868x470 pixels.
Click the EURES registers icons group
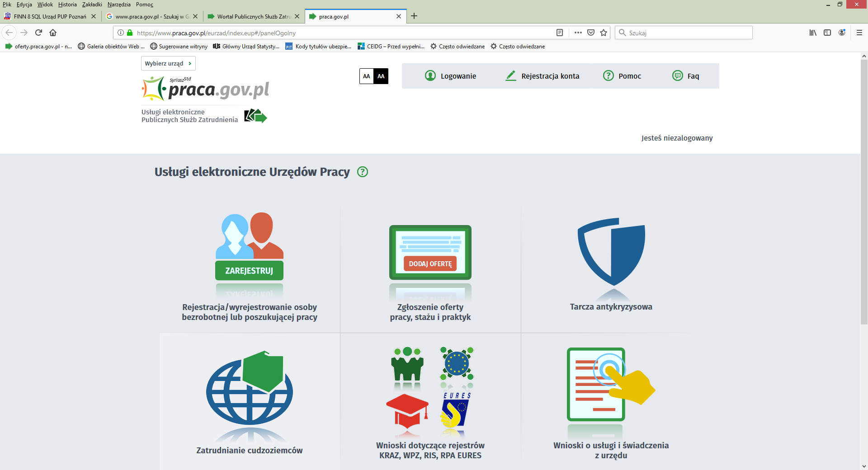[x=430, y=388]
